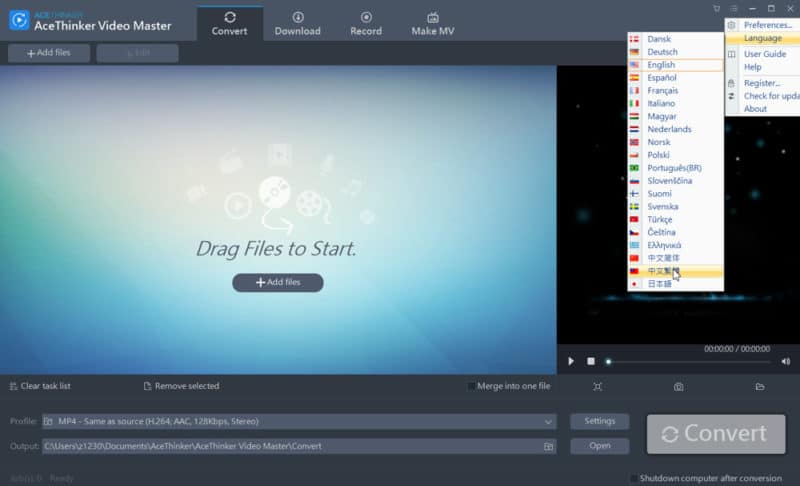This screenshot has width=800, height=486.
Task: Click the AceThinker logo icon
Action: point(19,20)
